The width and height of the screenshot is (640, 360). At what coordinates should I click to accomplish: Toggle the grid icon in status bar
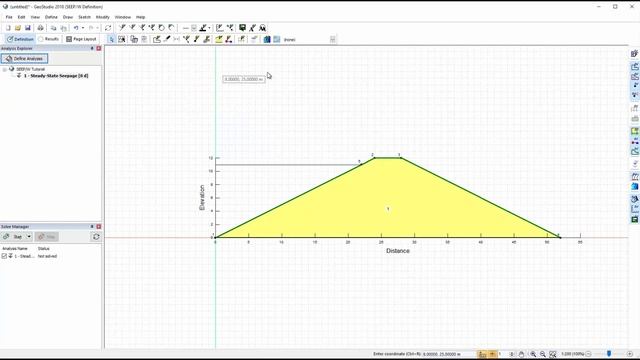click(x=482, y=354)
